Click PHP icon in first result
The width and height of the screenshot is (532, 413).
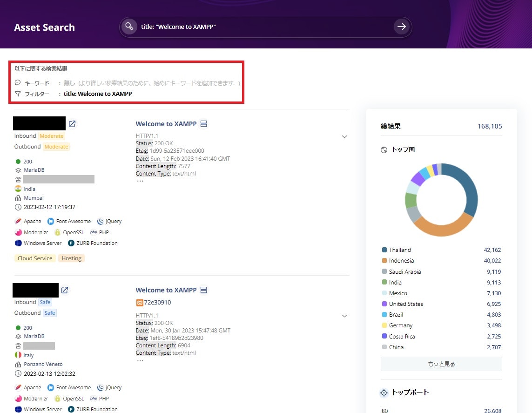[93, 232]
